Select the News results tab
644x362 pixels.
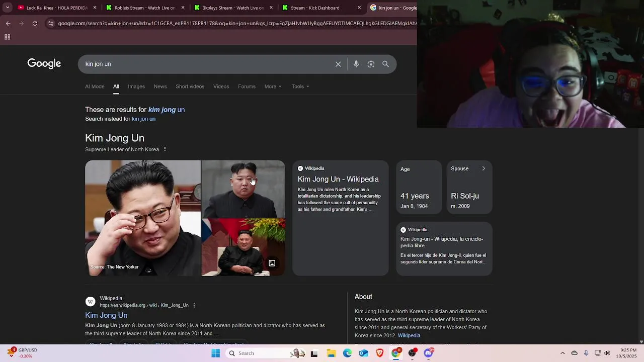coord(160,86)
